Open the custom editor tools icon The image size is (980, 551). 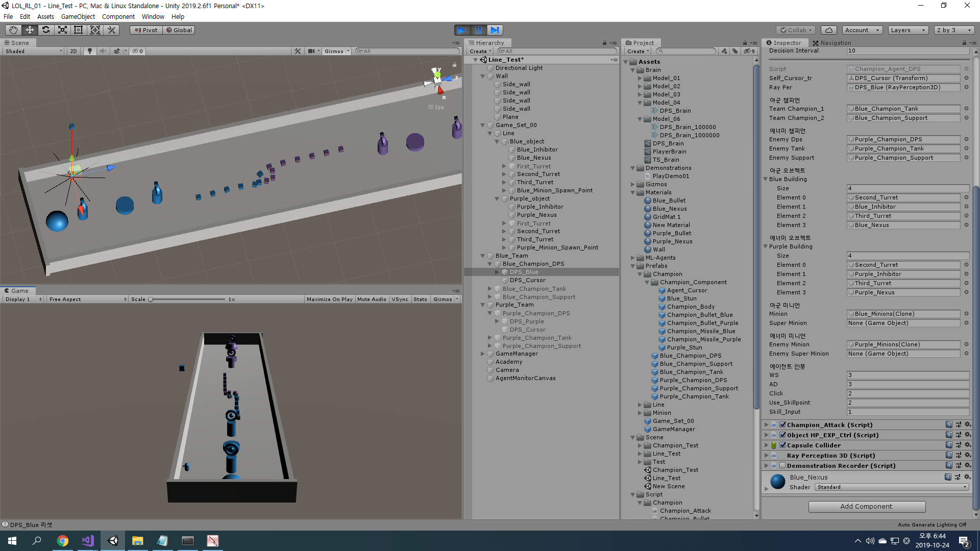click(x=111, y=30)
